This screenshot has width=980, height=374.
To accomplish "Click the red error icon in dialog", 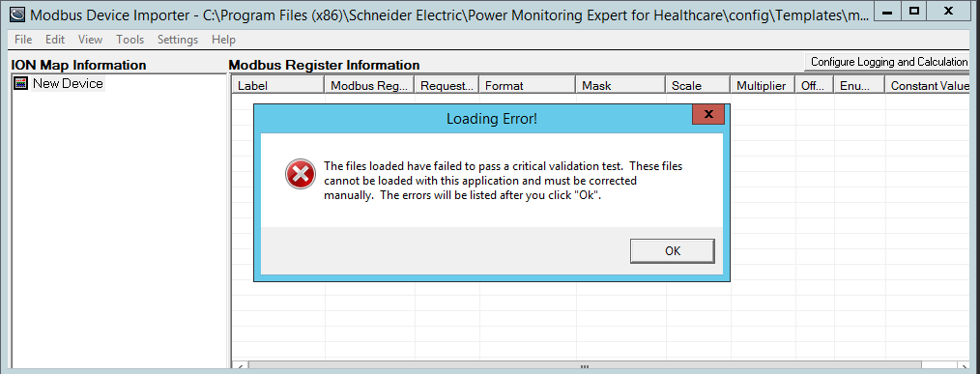I will click(x=301, y=174).
